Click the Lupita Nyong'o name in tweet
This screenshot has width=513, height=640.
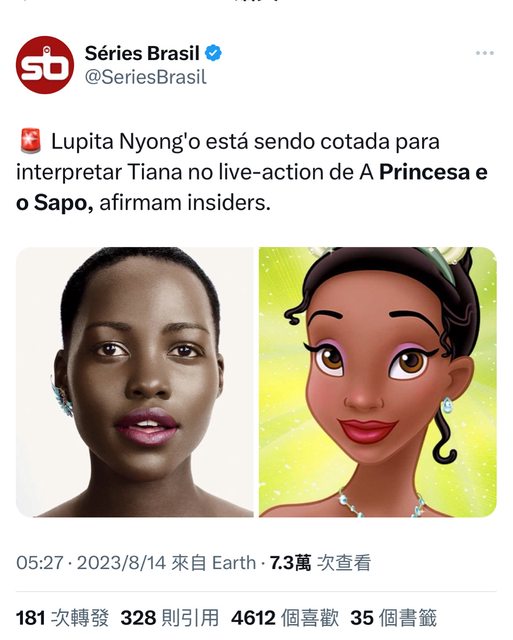point(125,142)
